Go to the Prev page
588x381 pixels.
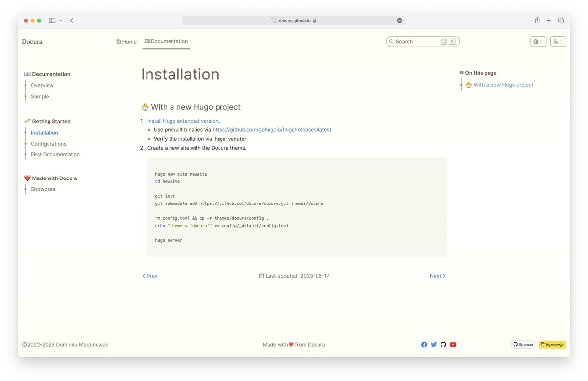150,276
